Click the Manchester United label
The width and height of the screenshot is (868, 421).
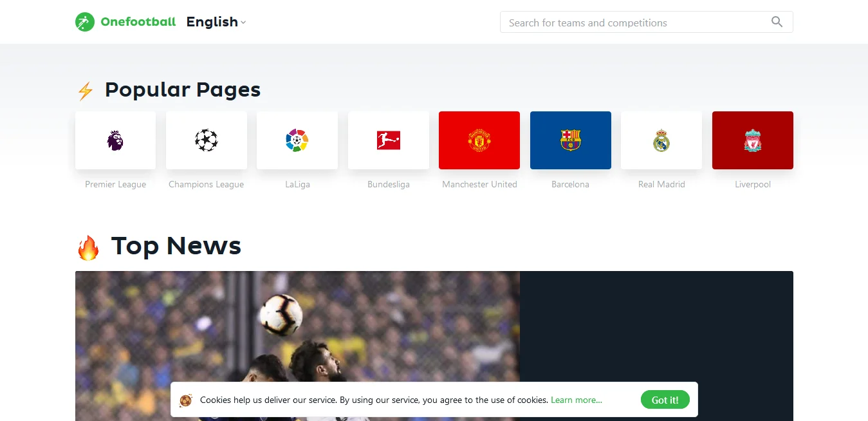[479, 184]
